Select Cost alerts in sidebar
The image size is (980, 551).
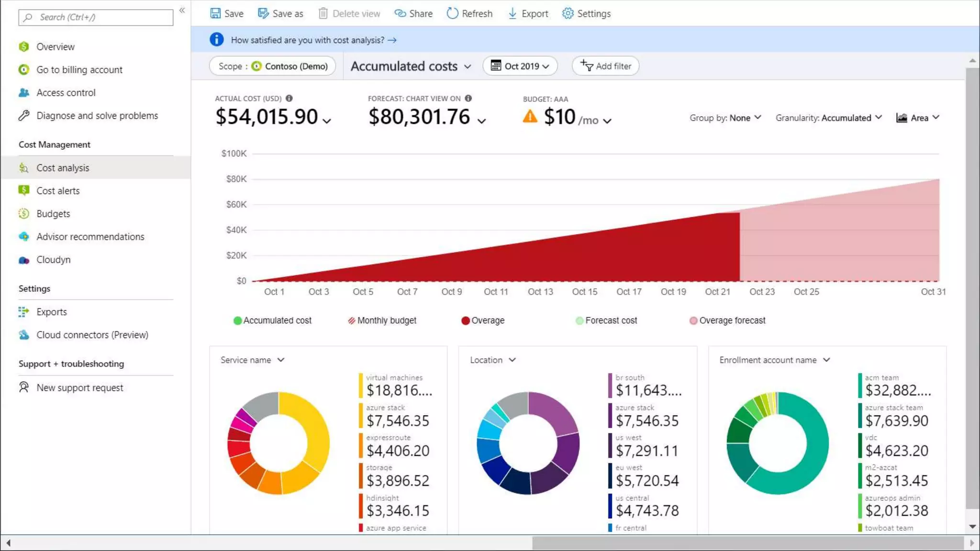point(58,191)
